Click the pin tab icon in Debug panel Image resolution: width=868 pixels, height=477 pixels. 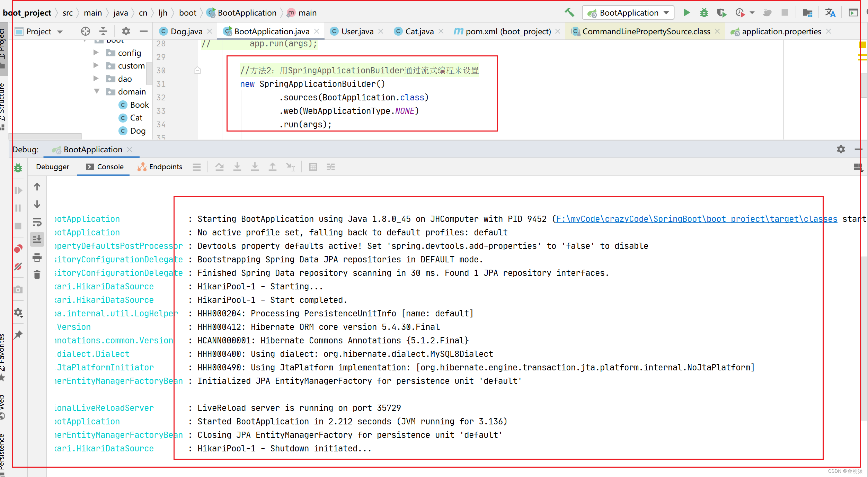[18, 335]
